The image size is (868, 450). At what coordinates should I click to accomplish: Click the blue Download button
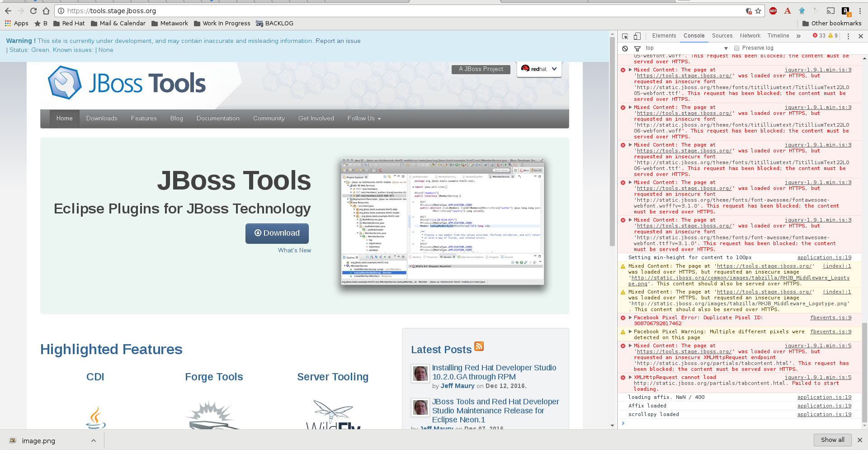tap(277, 233)
